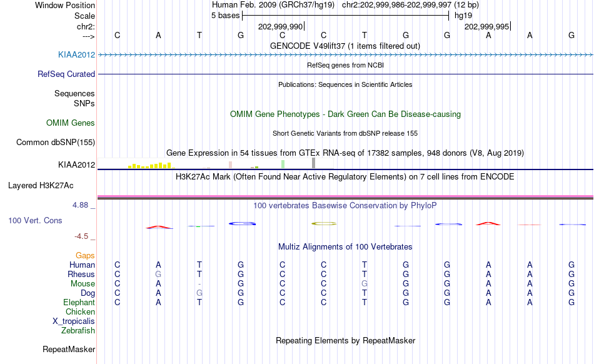The width and height of the screenshot is (594, 364).
Task: Click the -4.5 PhyloP lower limit value
Action: [x=81, y=236]
